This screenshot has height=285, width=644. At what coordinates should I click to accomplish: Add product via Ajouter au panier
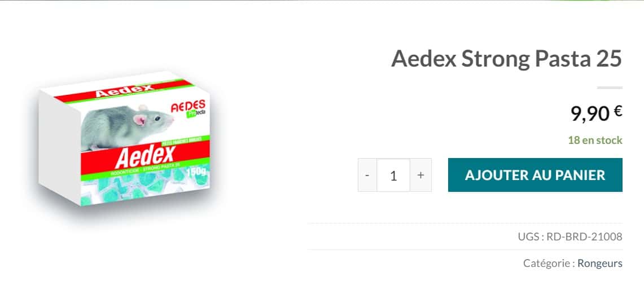535,175
